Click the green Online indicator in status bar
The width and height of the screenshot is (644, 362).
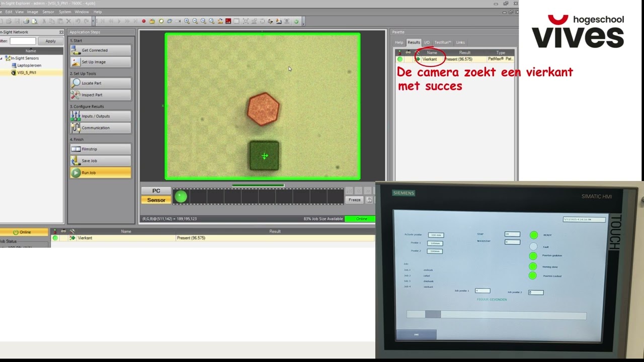pos(361,219)
